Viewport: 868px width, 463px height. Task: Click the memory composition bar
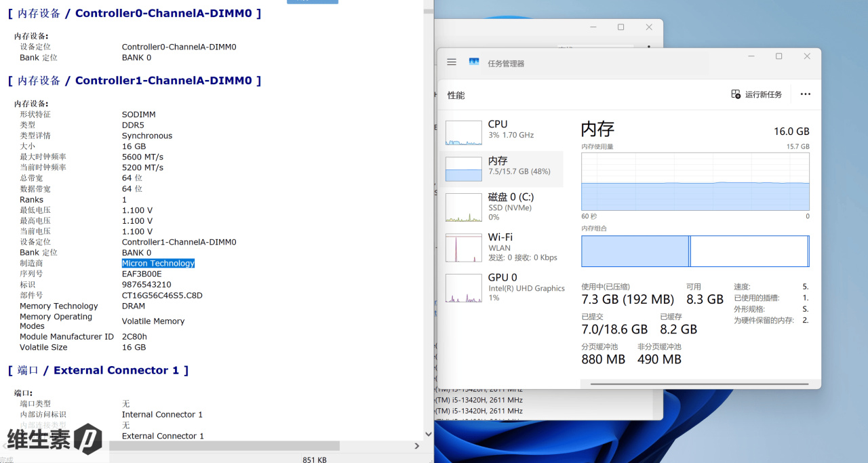[x=695, y=251]
